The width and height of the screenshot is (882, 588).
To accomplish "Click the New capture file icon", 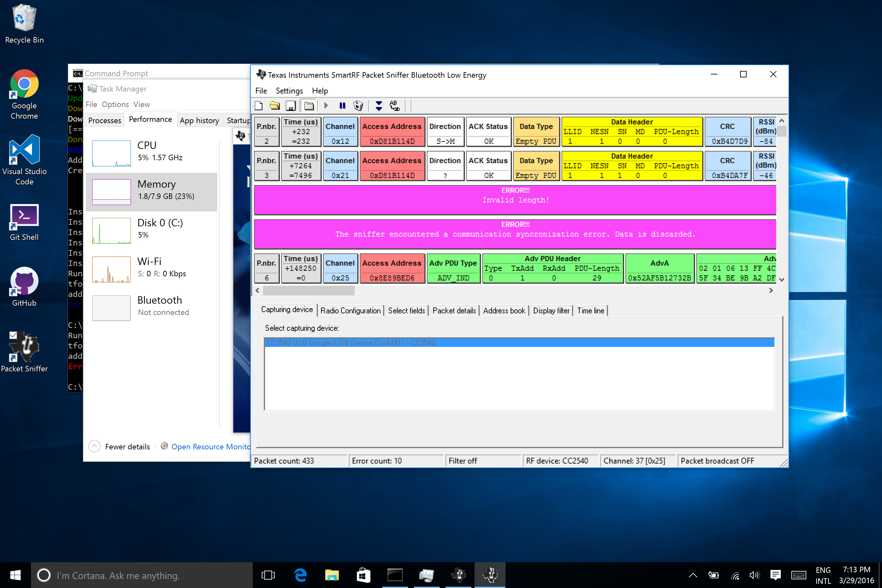I will (x=259, y=106).
